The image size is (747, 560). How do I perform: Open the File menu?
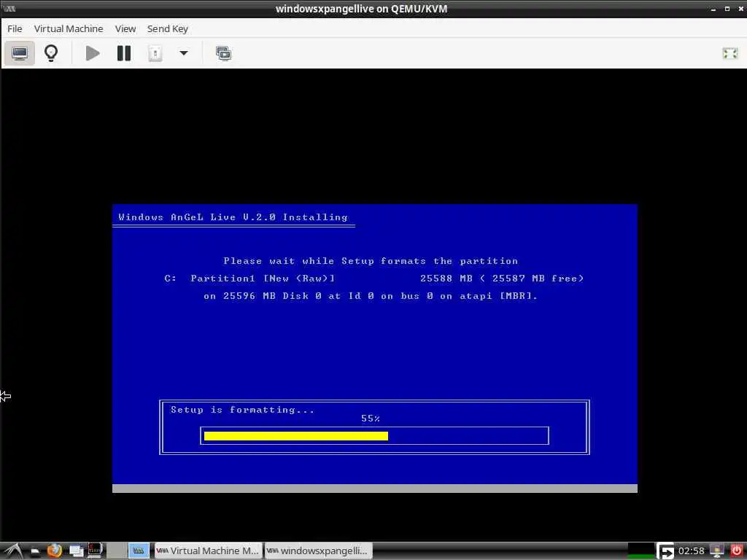pyautogui.click(x=15, y=29)
